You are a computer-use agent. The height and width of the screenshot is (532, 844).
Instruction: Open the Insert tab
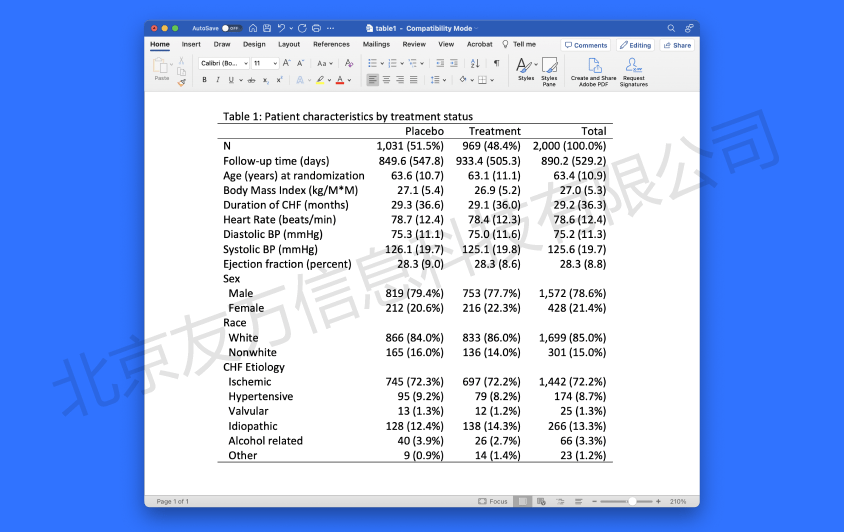pyautogui.click(x=191, y=44)
